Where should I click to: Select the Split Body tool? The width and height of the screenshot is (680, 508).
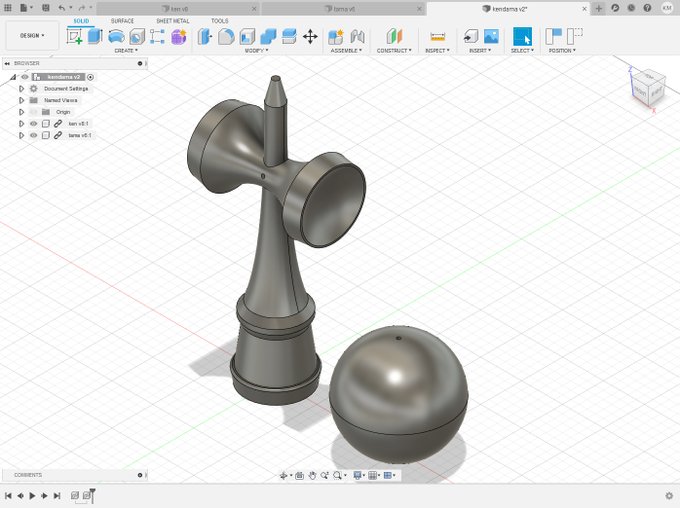click(289, 36)
